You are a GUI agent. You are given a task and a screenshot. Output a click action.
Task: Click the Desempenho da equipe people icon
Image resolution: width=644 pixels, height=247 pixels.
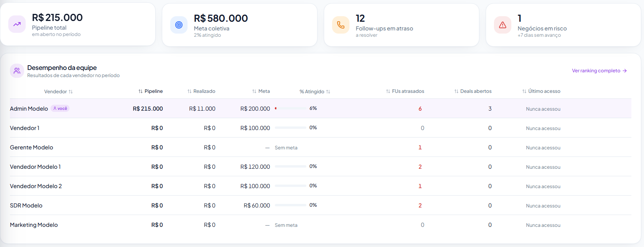point(17,71)
